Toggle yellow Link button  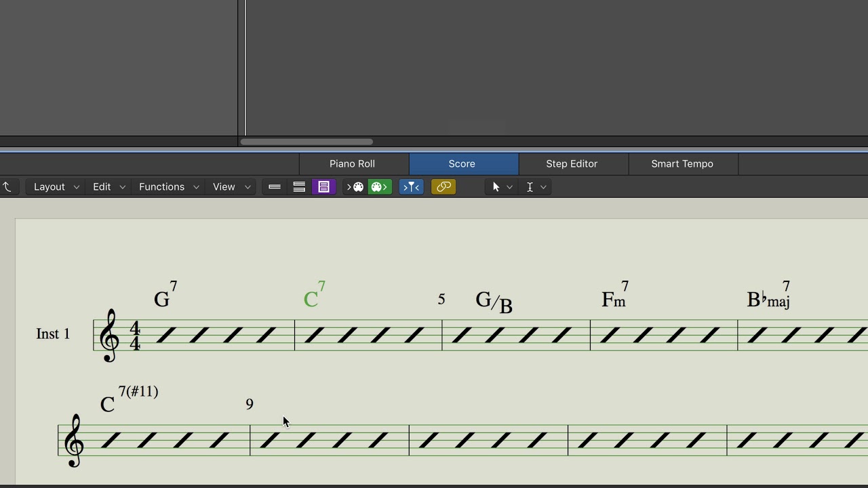(x=443, y=187)
